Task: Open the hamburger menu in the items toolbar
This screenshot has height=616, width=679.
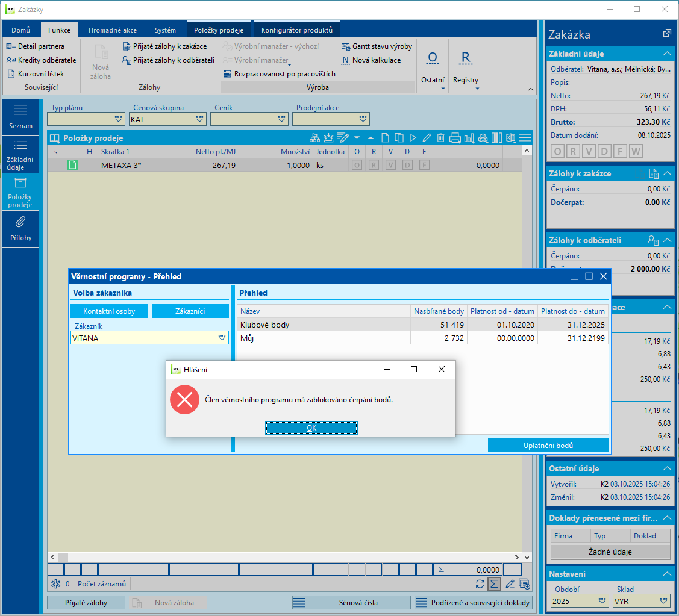Action: [x=525, y=138]
